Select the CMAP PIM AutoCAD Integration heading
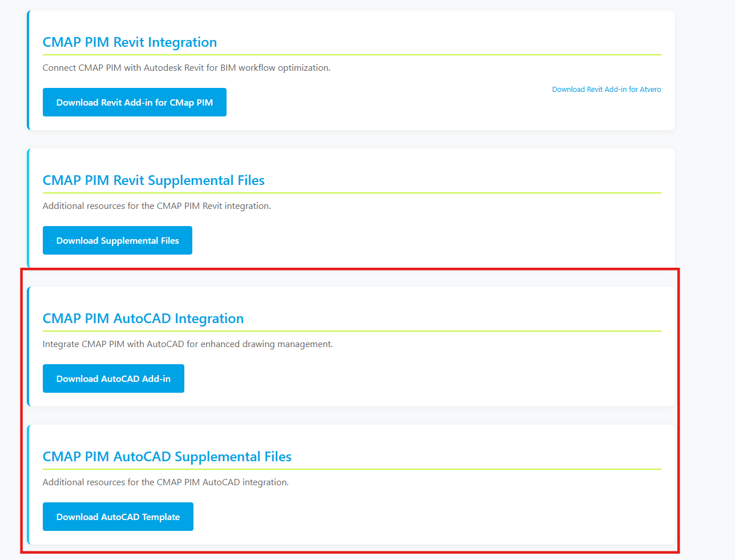 pos(143,319)
